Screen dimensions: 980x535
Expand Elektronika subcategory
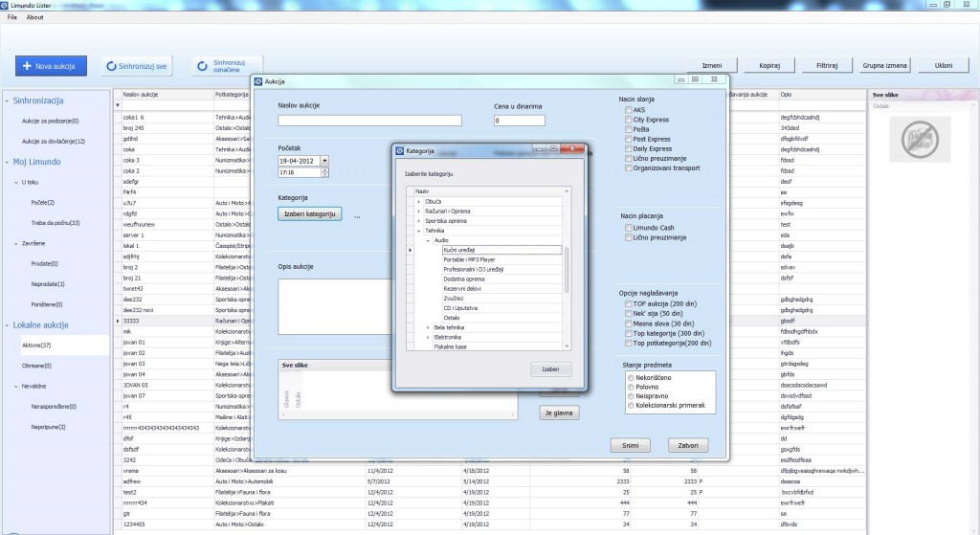pyautogui.click(x=428, y=338)
